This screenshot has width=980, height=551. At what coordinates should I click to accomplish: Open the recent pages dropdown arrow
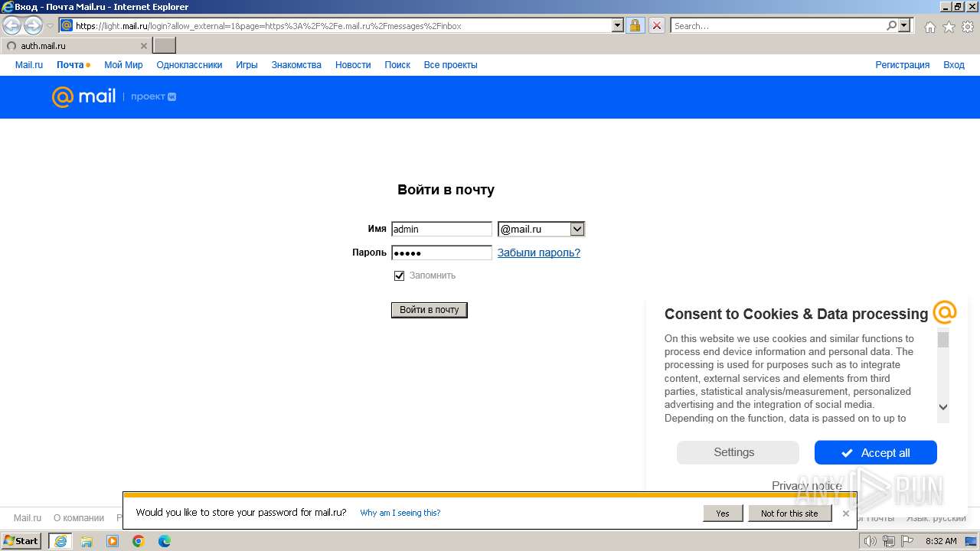[50, 26]
